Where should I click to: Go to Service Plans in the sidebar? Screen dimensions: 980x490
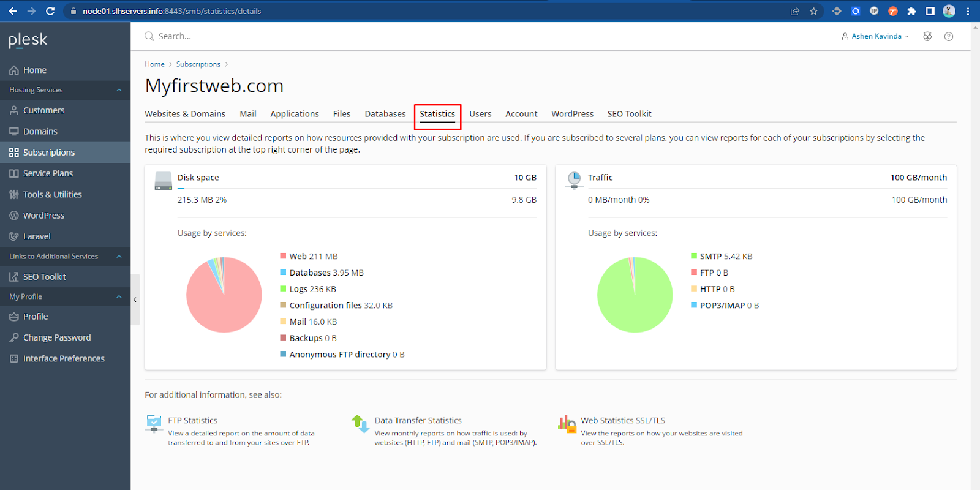pos(48,173)
